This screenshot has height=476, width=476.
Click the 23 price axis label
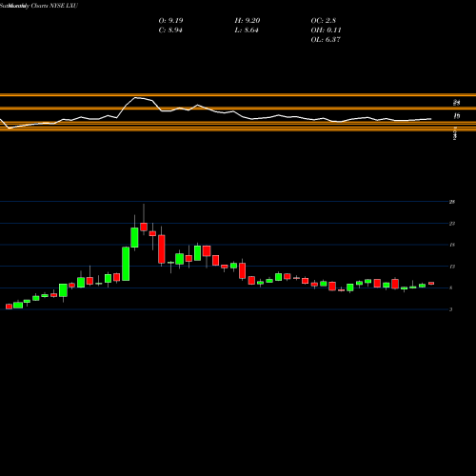[x=452, y=224]
